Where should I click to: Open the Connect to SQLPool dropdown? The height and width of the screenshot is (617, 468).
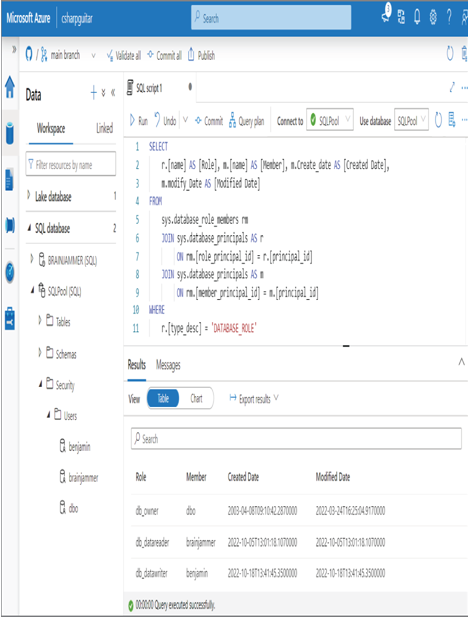(330, 120)
